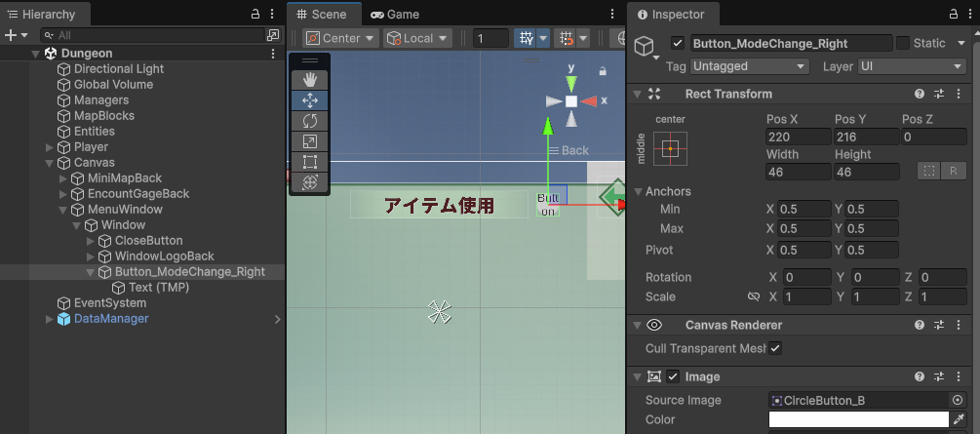Select the Scale tool

coord(310,140)
